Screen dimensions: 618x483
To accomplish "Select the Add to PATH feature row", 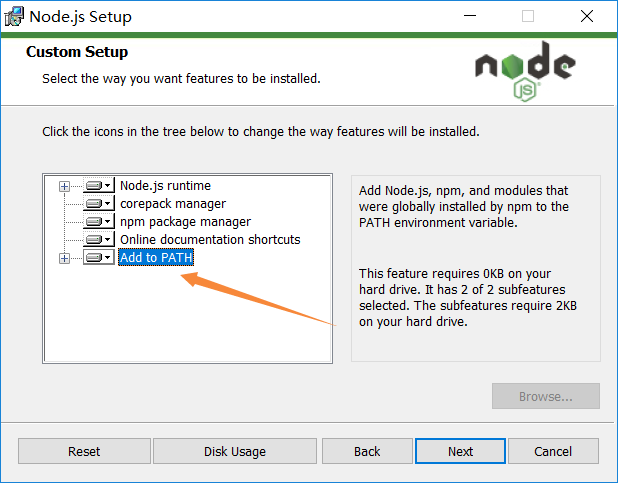I will (x=156, y=257).
